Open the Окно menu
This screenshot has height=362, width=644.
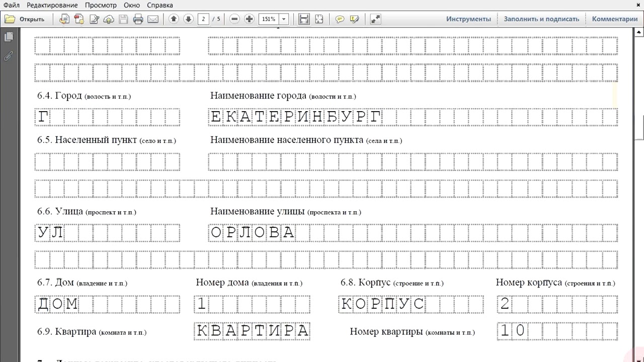point(132,5)
